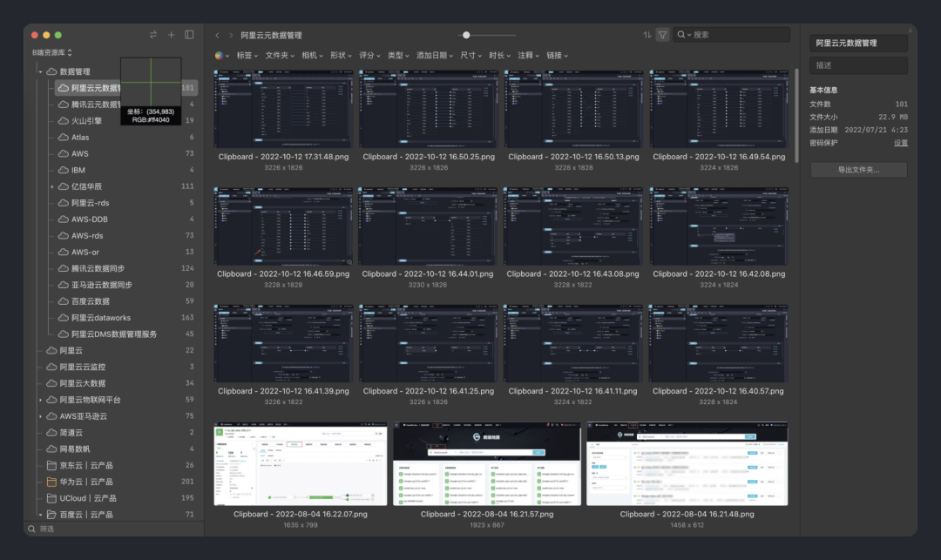Select the 阿里云云监控 folder
The image size is (941, 560).
118,367
